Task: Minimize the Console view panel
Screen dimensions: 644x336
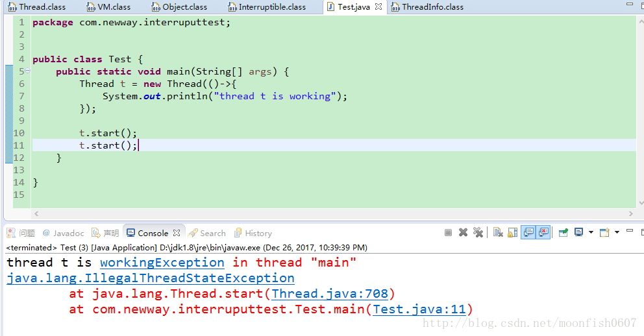Action: point(630,232)
